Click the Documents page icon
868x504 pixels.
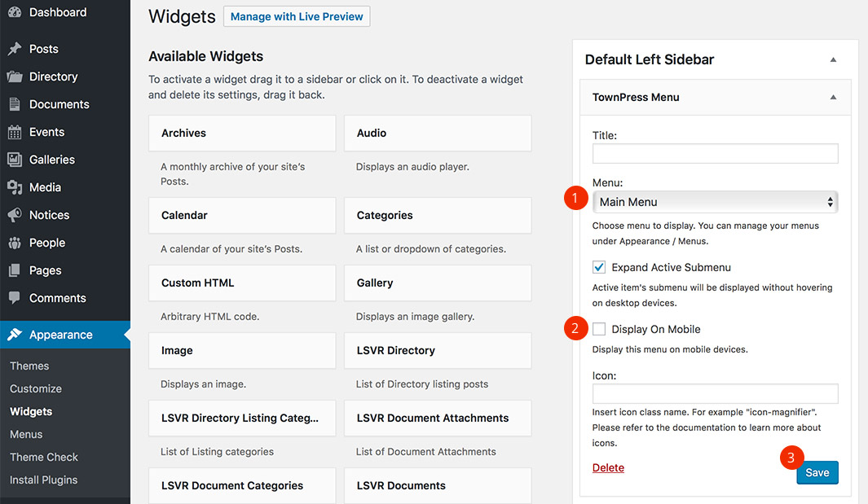pyautogui.click(x=15, y=104)
